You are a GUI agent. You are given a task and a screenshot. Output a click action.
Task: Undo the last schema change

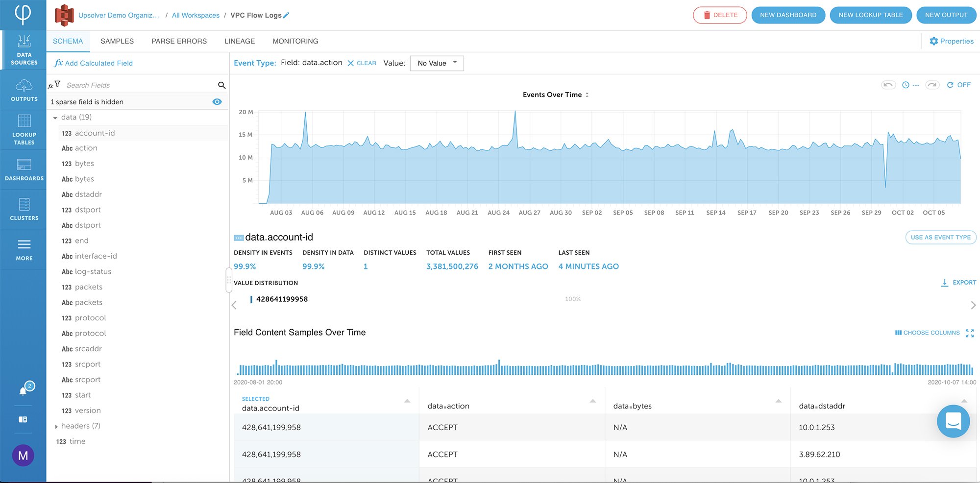coord(888,84)
